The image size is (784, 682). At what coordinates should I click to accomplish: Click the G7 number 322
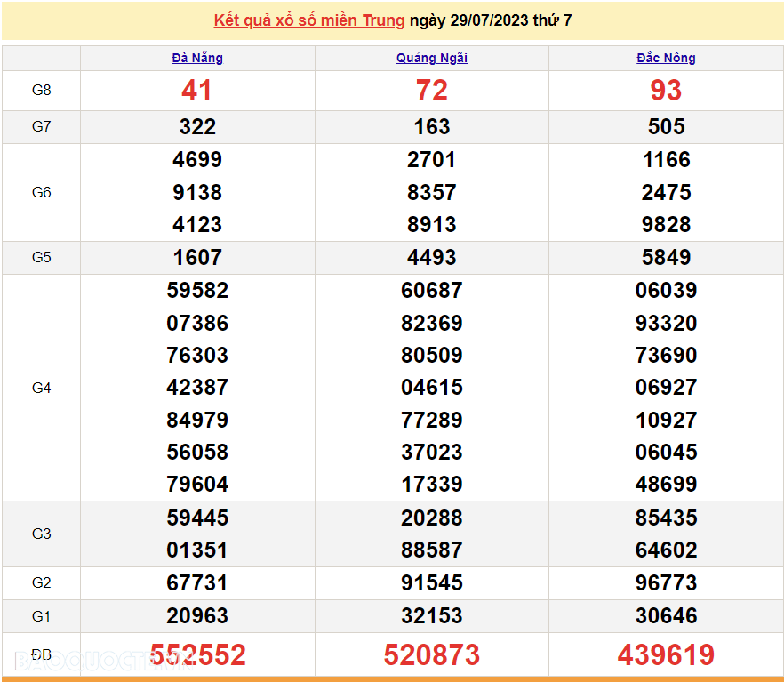point(197,127)
